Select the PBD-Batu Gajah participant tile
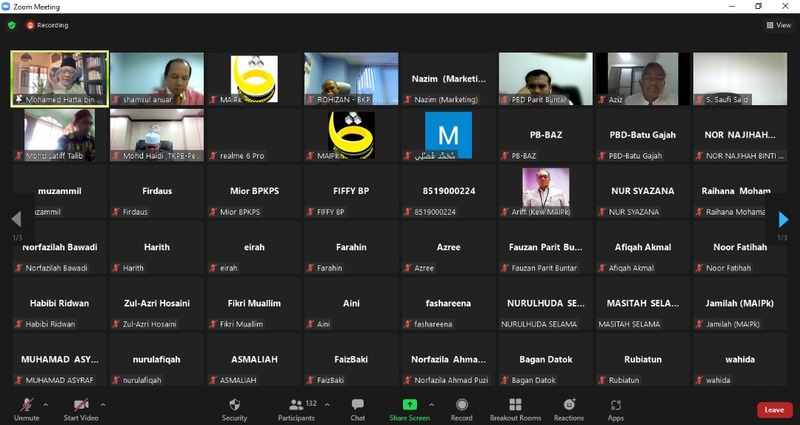Image resolution: width=800 pixels, height=425 pixels. tap(643, 135)
